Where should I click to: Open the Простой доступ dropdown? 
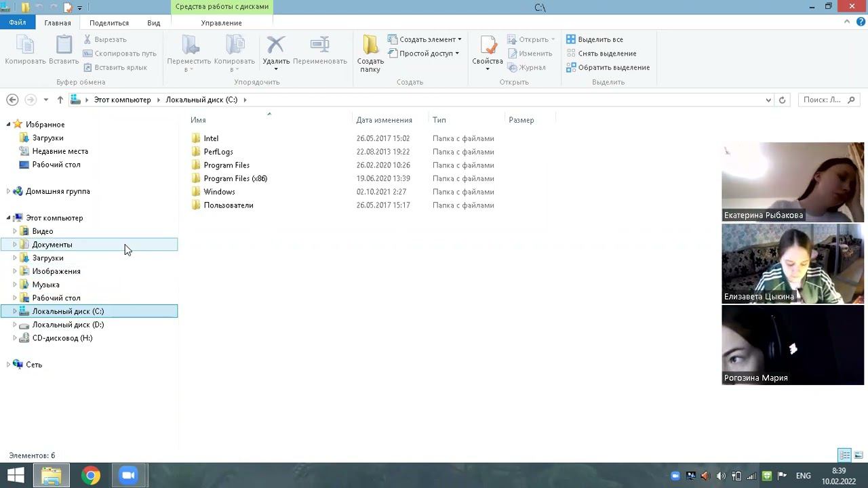point(424,54)
